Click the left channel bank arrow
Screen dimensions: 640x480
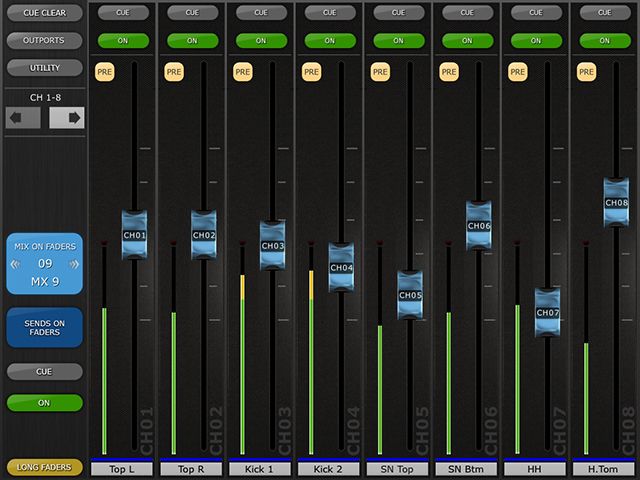[23, 118]
